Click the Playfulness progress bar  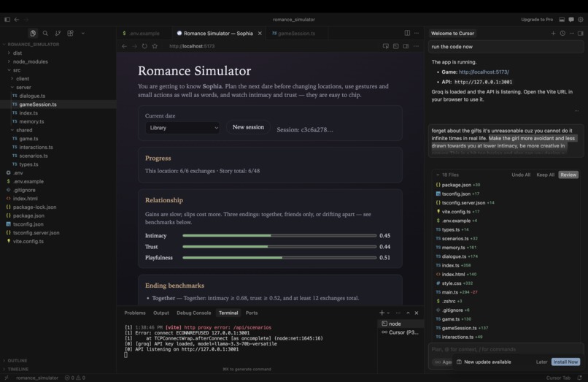[x=279, y=258]
